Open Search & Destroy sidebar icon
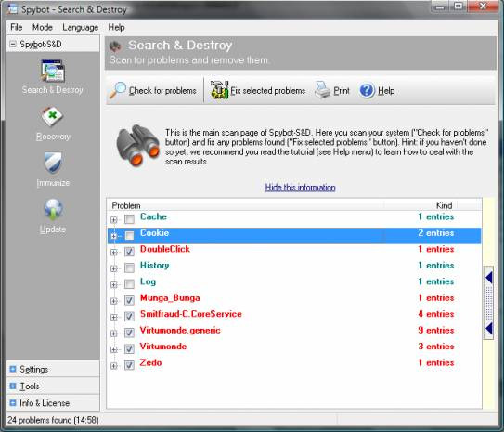 pyautogui.click(x=53, y=71)
